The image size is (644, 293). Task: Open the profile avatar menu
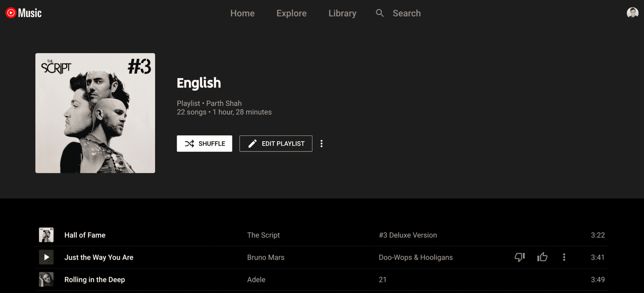[x=632, y=13]
